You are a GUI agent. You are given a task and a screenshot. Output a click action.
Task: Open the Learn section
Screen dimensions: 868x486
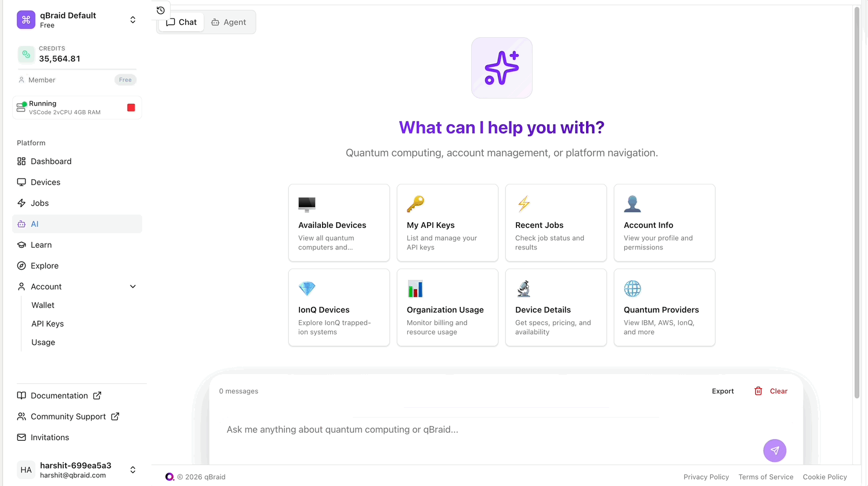point(77,245)
